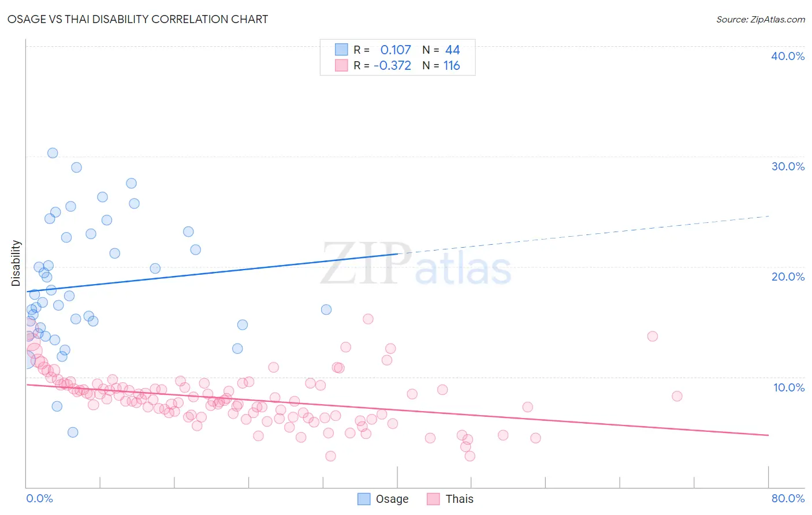Click the pink swatch in the correlation box
Viewport: 812px width, 515px height.
[x=341, y=65]
